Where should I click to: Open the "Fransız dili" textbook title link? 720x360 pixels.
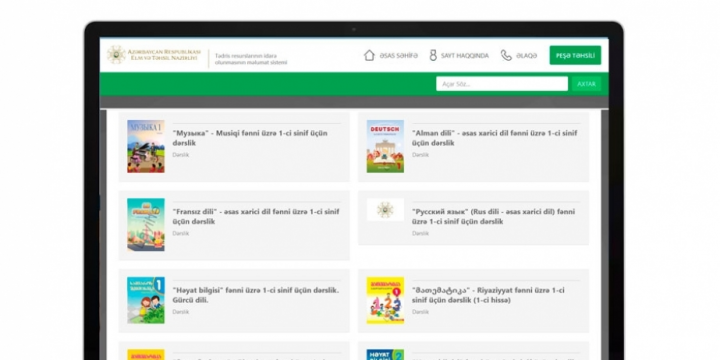point(256,216)
